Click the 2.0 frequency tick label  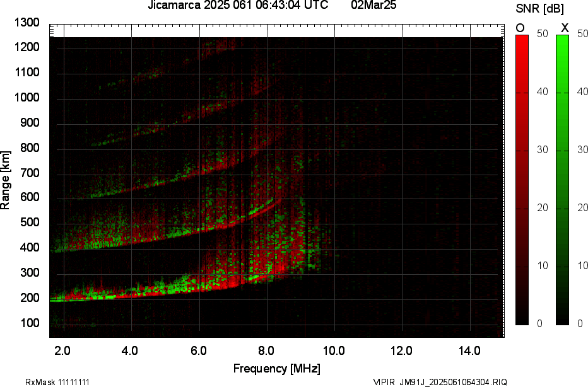(62, 351)
